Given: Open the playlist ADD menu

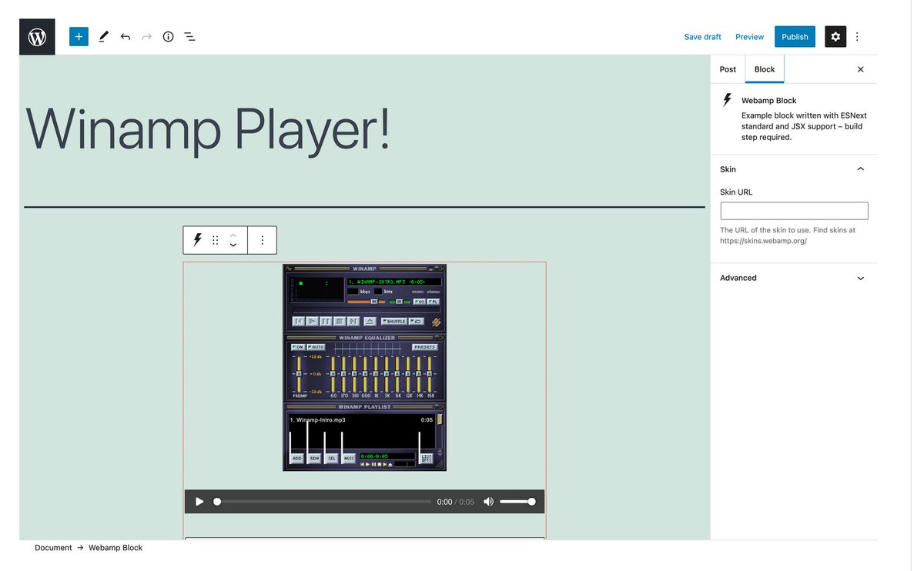Looking at the screenshot, I should point(297,458).
